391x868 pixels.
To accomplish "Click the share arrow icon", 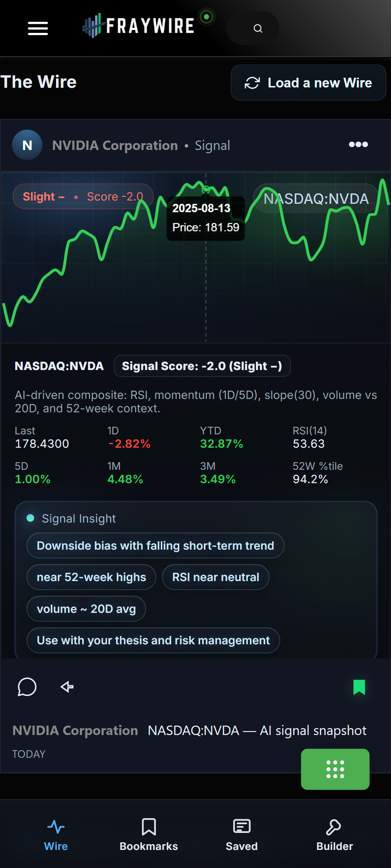I will point(67,687).
